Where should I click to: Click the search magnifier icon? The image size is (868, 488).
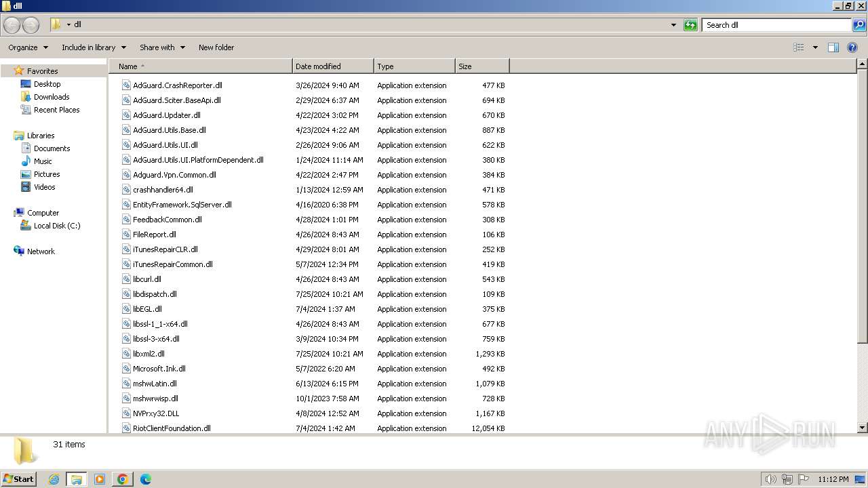[859, 25]
